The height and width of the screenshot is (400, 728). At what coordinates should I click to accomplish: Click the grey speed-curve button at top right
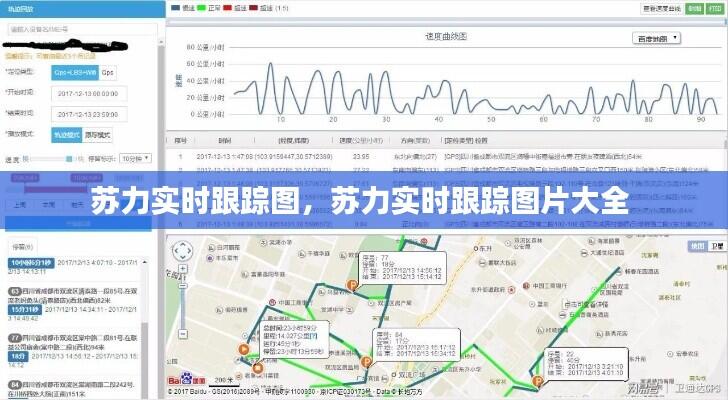662,8
